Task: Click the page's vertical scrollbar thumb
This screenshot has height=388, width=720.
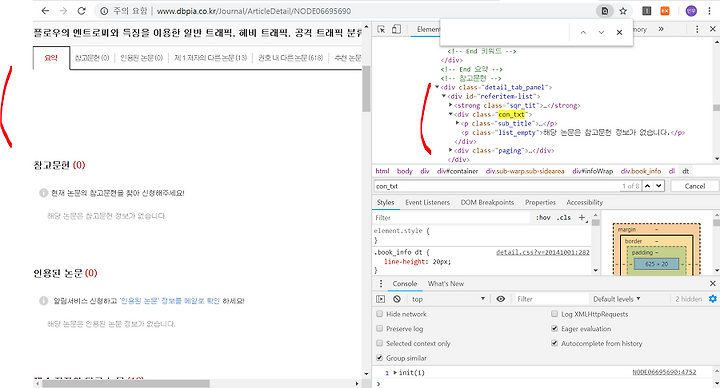Action: (366, 89)
